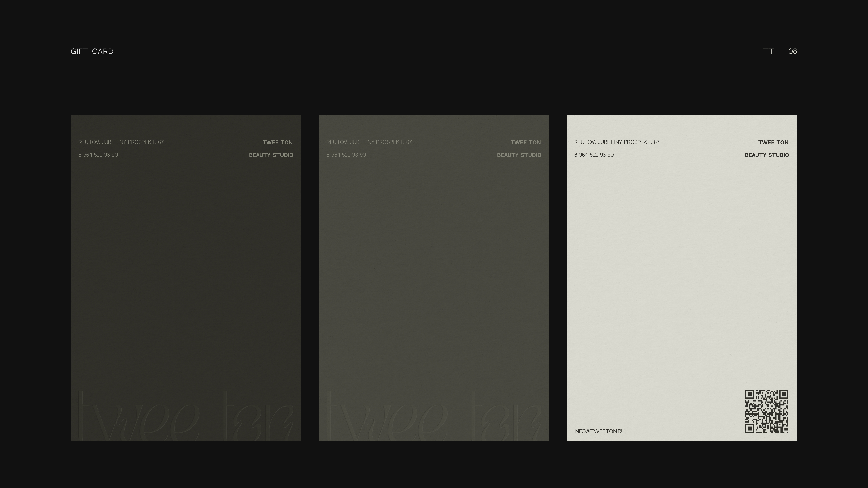Click TWEE TON title on the dark left card

(277, 142)
